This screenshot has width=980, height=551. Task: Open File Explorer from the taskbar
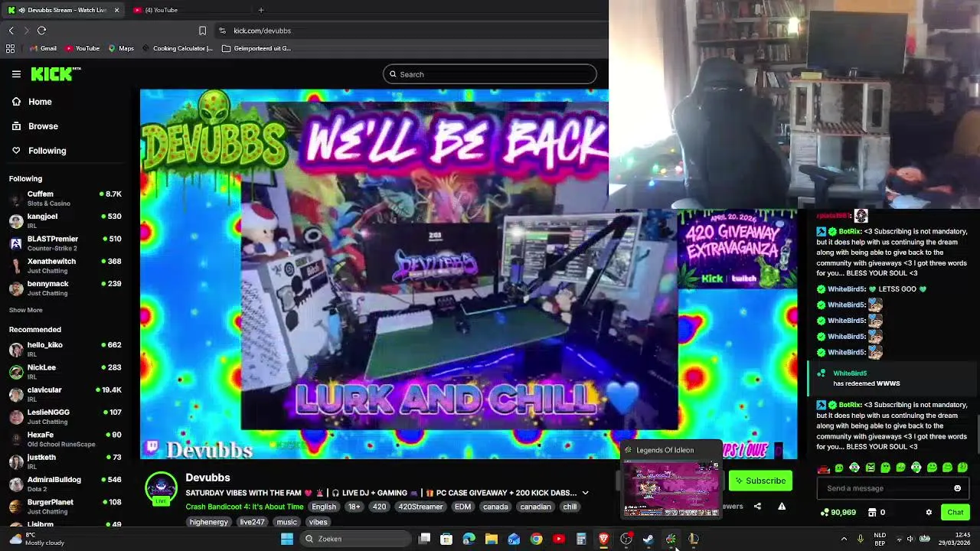tap(492, 539)
